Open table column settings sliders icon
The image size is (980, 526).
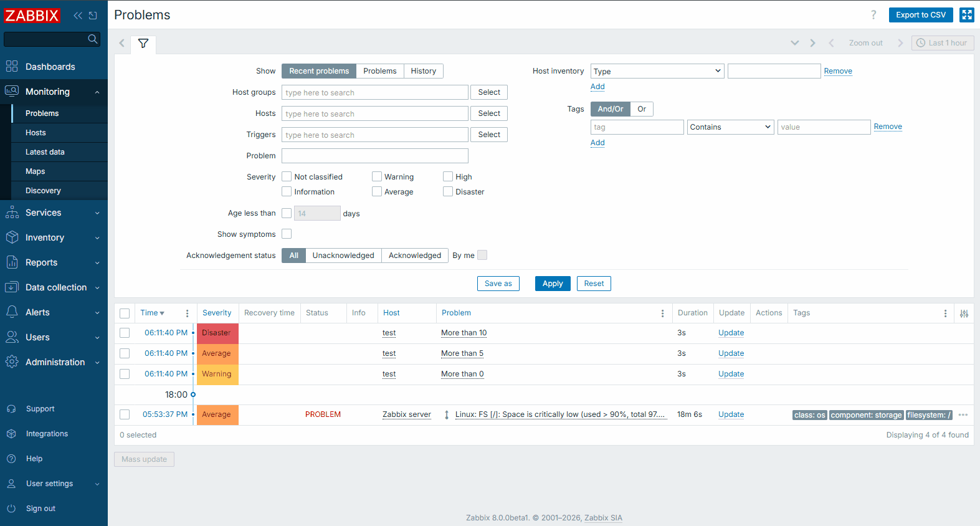pyautogui.click(x=964, y=313)
